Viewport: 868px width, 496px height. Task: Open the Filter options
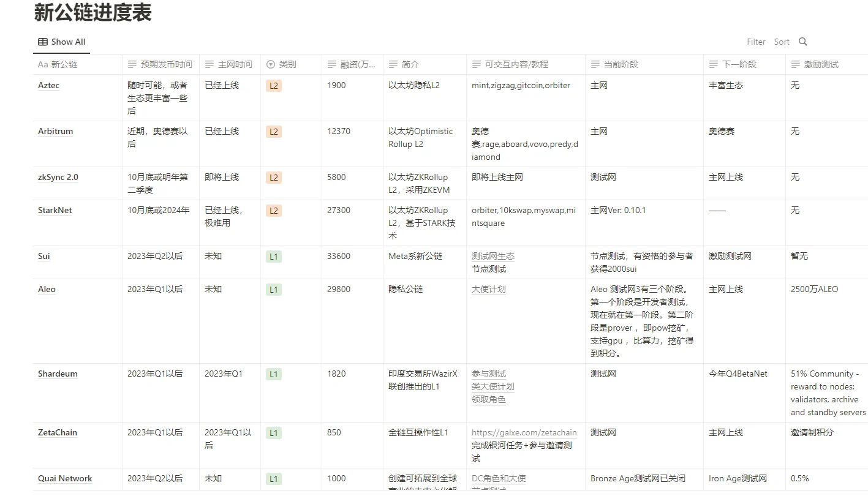(x=756, y=42)
